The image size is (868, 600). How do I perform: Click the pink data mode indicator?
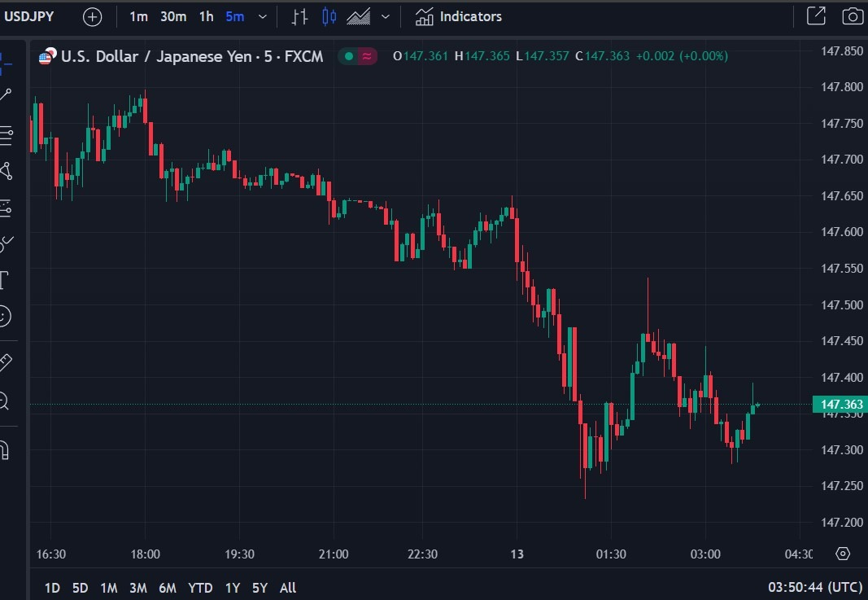[366, 56]
